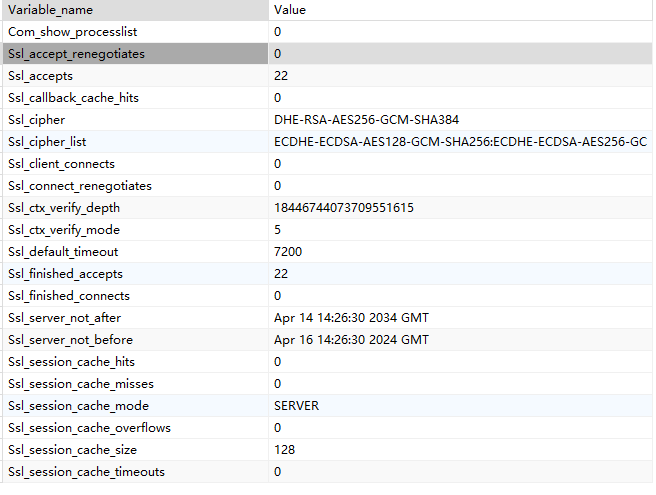Select the Ssl_cipher_list variable name
This screenshot has width=656, height=495.
[47, 142]
